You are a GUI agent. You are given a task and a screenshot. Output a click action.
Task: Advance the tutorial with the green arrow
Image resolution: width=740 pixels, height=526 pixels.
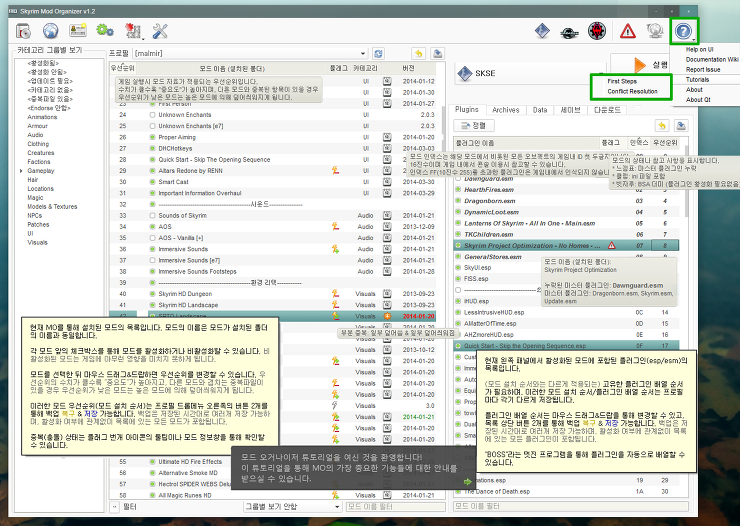(467, 482)
